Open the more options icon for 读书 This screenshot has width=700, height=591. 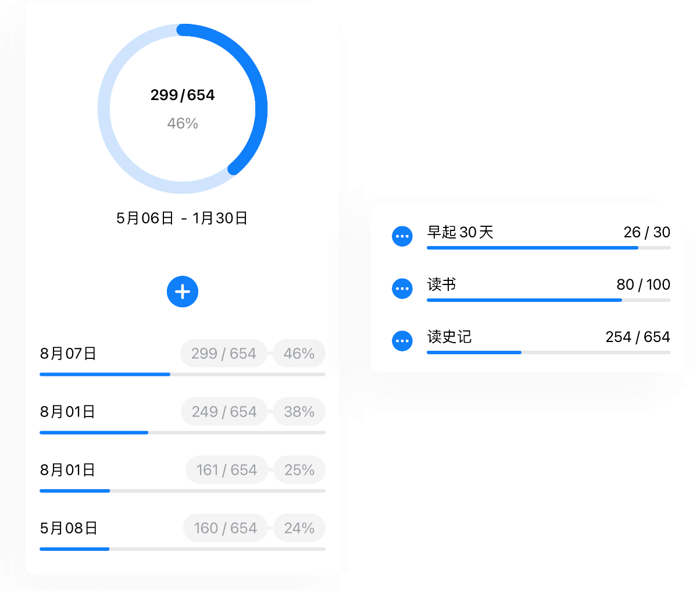tap(402, 289)
